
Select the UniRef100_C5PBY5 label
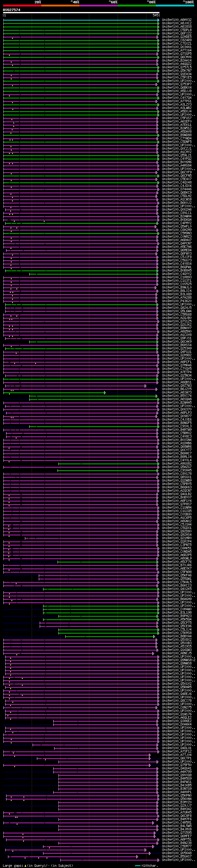pos(177,484)
